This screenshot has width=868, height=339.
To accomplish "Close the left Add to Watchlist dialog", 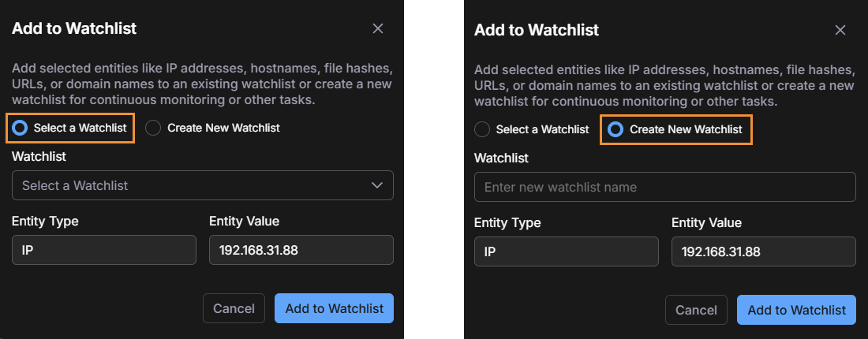I will point(378,29).
